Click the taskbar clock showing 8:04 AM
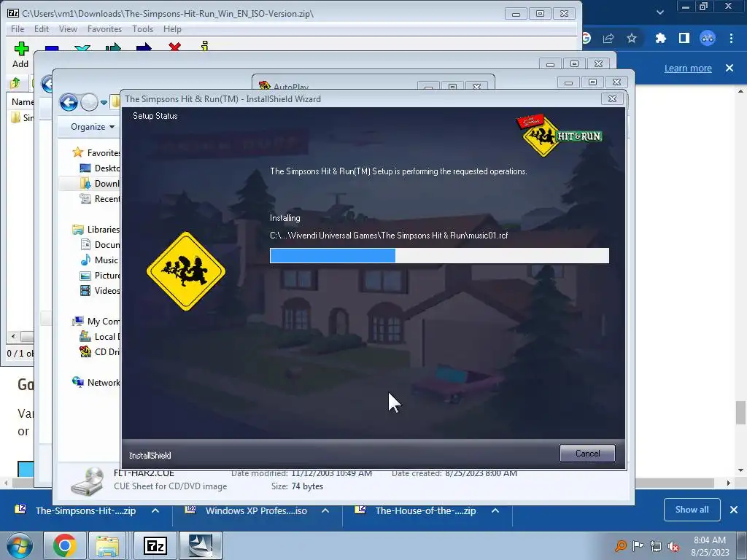The width and height of the screenshot is (747, 560). (710, 545)
